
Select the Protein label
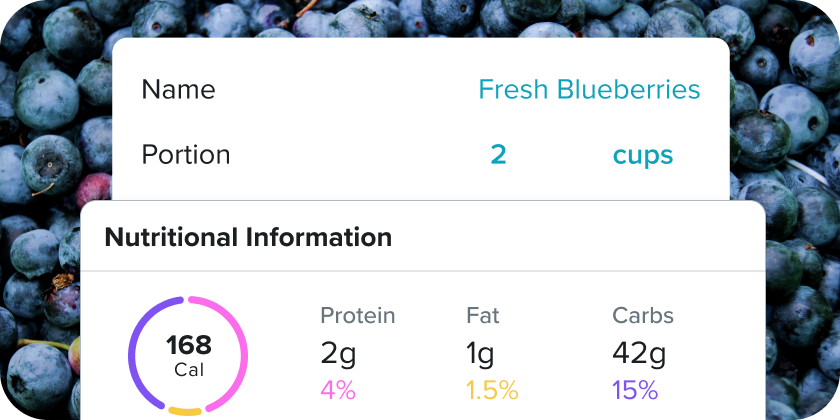tap(358, 316)
